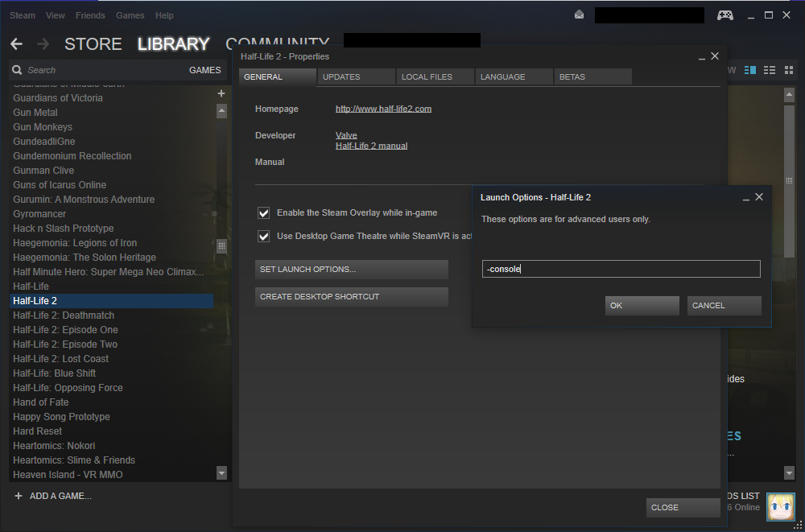Click the right pane scroll-down arrow

pos(790,472)
